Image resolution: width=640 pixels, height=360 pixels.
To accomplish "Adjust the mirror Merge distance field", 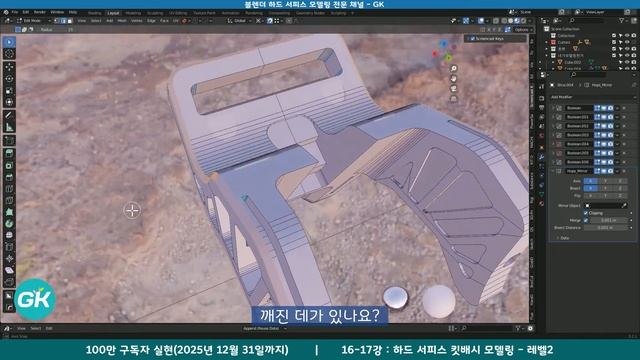I will pos(608,220).
